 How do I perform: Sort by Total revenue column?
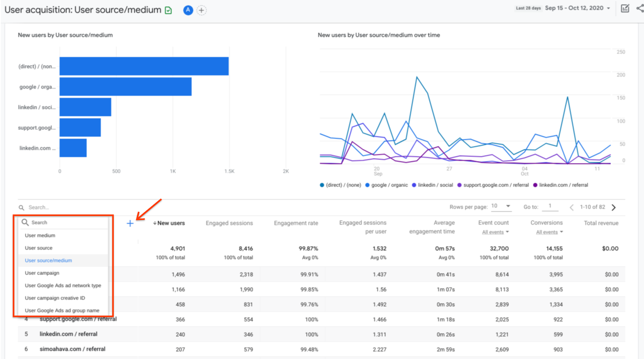601,223
